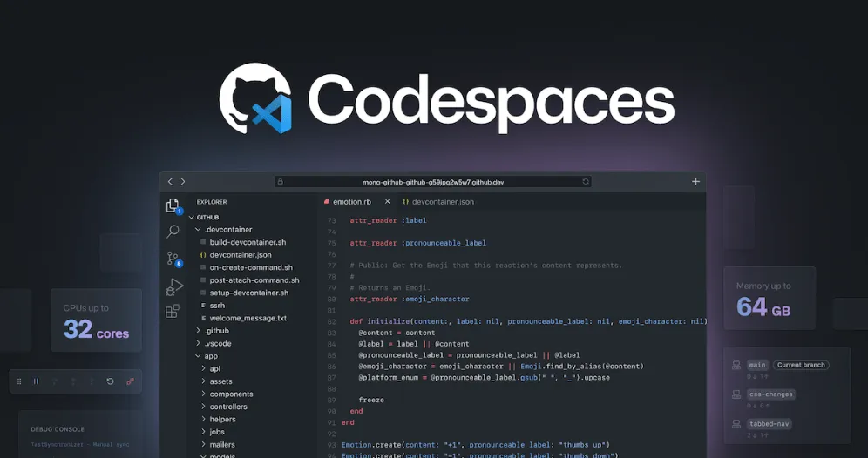Screen dimensions: 868x458
Task: Pause debugging in the debug toolbar
Action: 37,381
